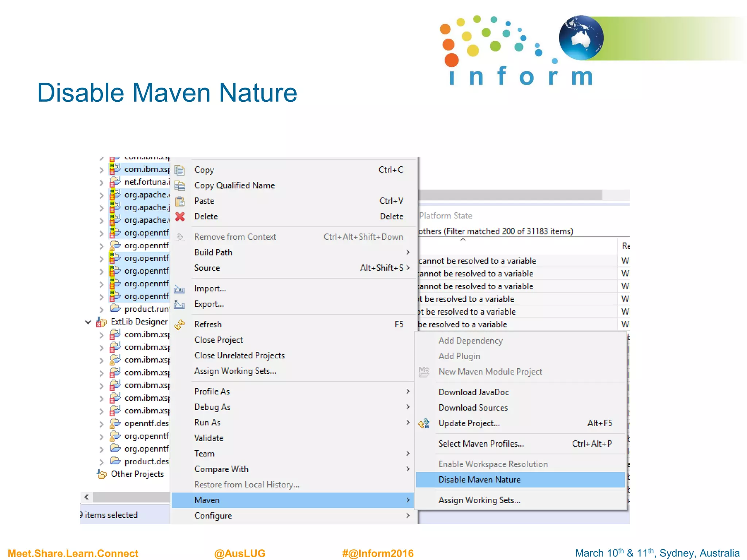Click Close Unrelated Projects entry

(x=239, y=355)
